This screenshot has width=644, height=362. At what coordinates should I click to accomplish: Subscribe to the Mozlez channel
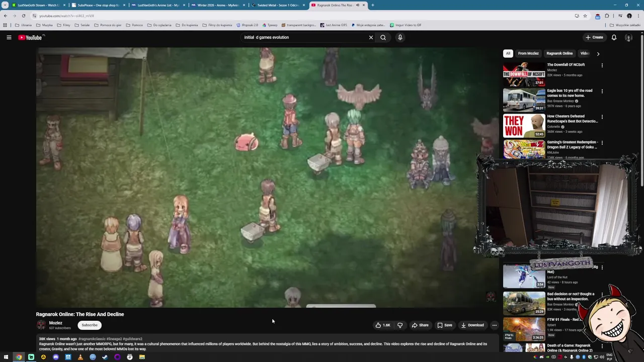click(x=90, y=325)
